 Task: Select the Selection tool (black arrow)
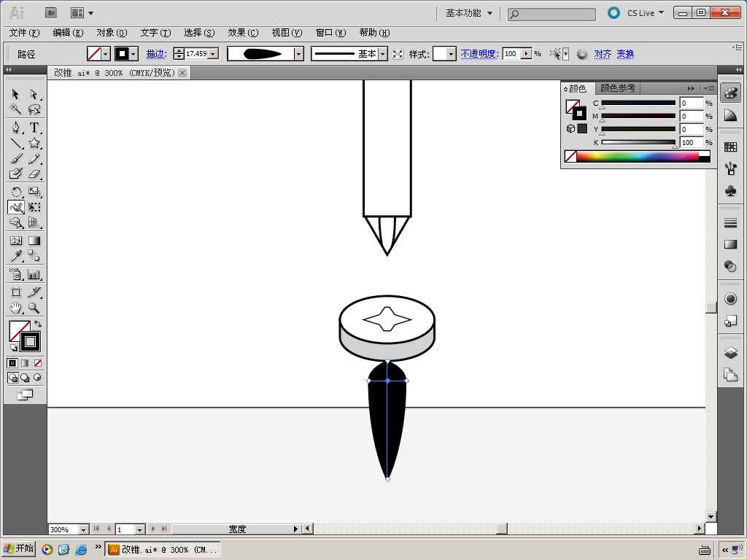tap(16, 94)
